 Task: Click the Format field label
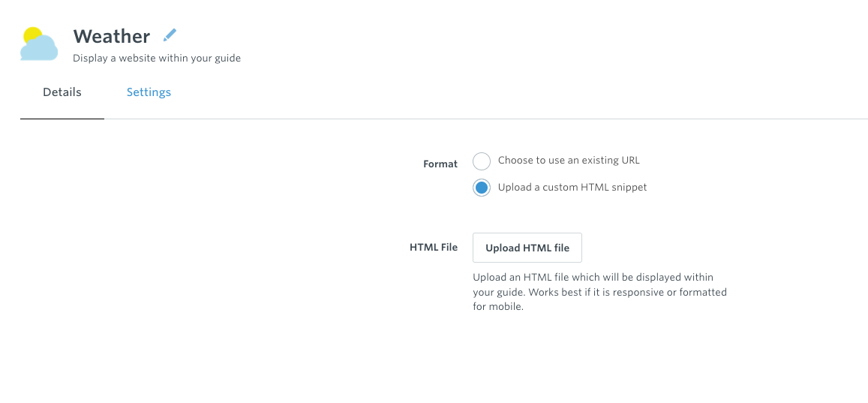(440, 164)
